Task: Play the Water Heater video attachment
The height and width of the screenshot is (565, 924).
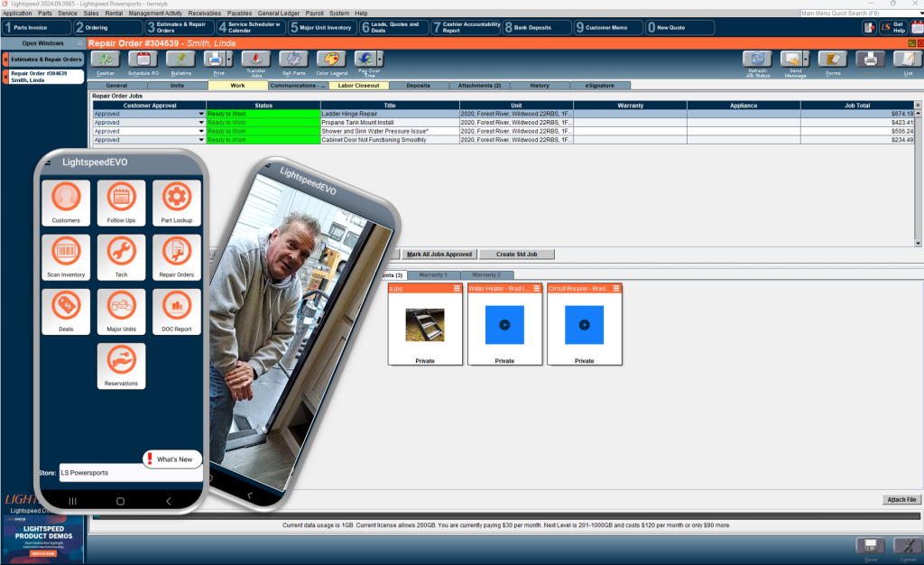Action: (x=504, y=325)
